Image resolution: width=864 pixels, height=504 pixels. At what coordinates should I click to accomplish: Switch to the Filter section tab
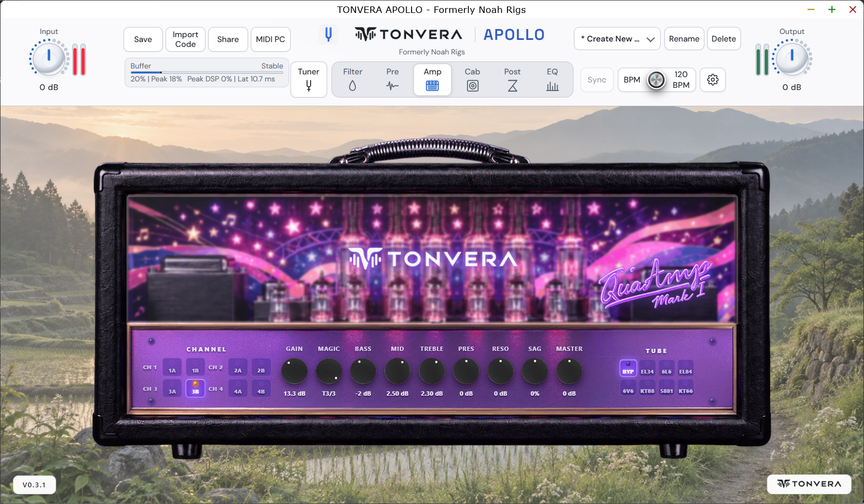(x=353, y=79)
